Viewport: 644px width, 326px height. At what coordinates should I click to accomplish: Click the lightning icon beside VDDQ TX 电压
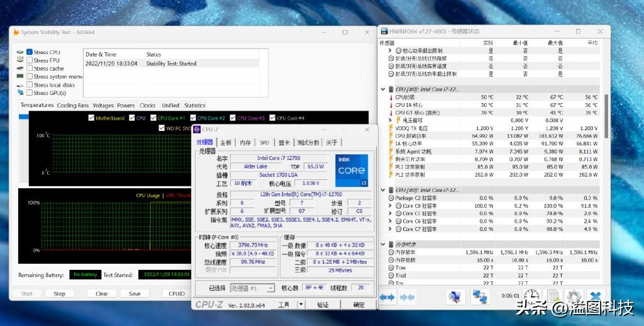pyautogui.click(x=391, y=128)
